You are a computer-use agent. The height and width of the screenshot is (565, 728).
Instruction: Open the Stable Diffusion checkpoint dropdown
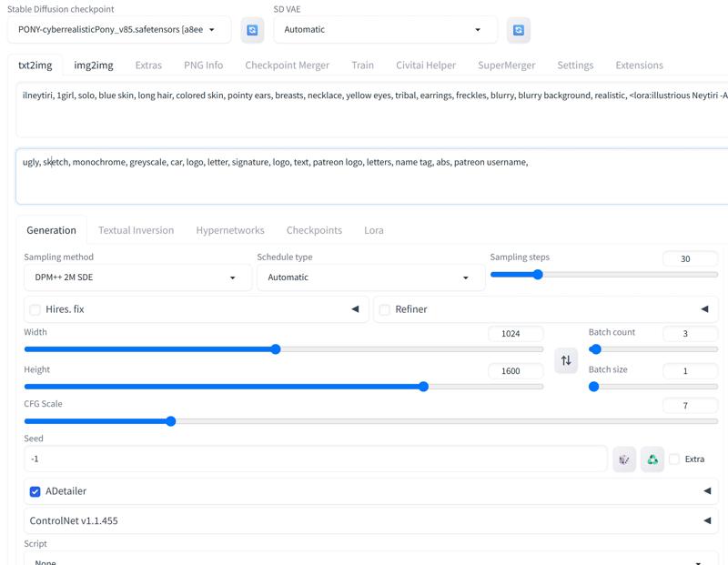click(x=118, y=30)
